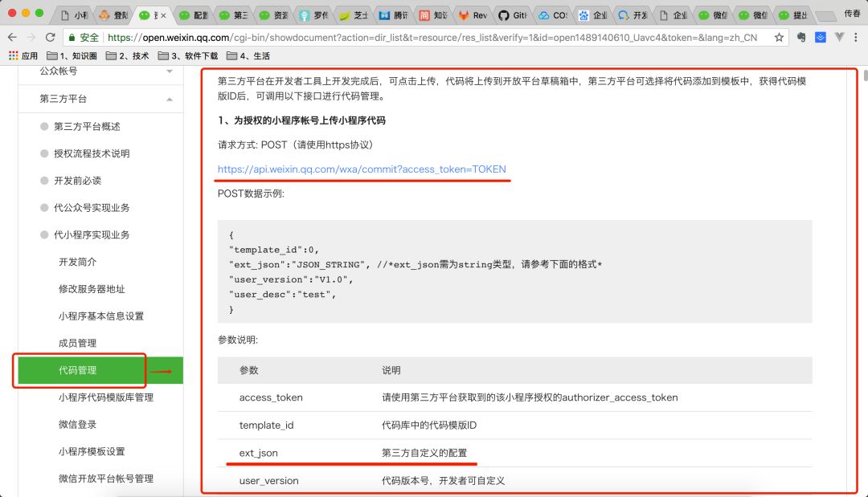Viewport: 868px width, 497px height.
Task: Click the blue square extension icon
Action: coord(821,37)
